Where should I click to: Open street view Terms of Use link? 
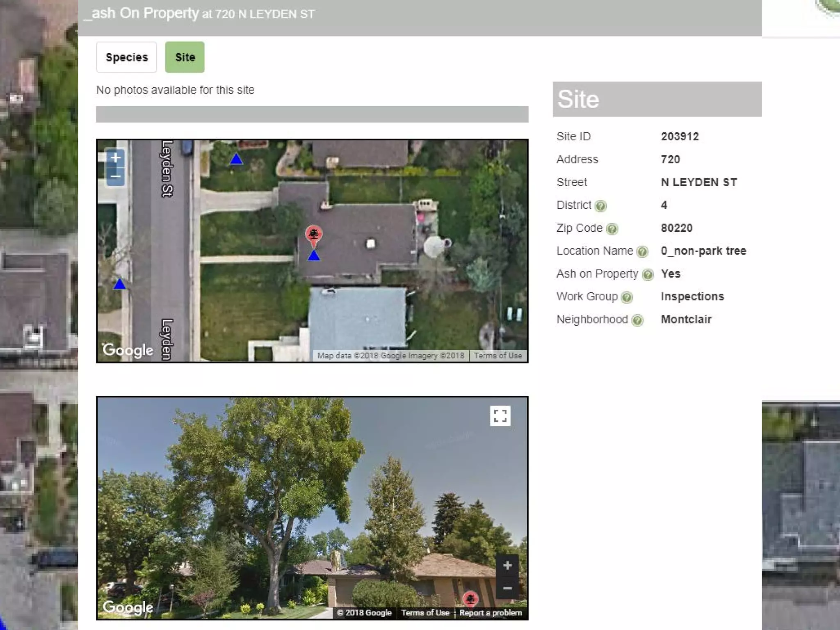point(425,612)
